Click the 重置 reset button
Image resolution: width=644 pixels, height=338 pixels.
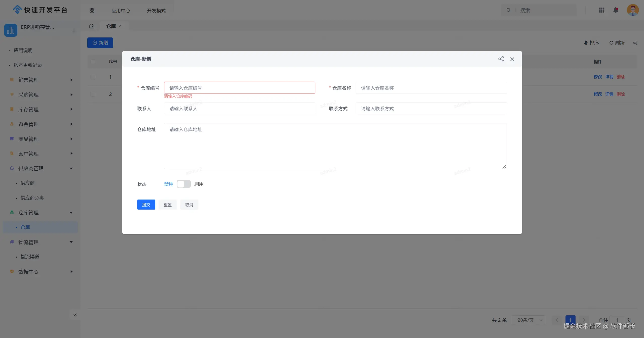pos(168,205)
